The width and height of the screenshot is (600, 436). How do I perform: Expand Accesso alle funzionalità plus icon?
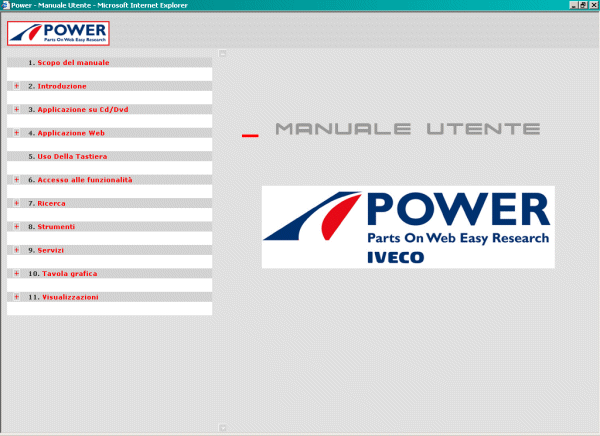[16, 180]
